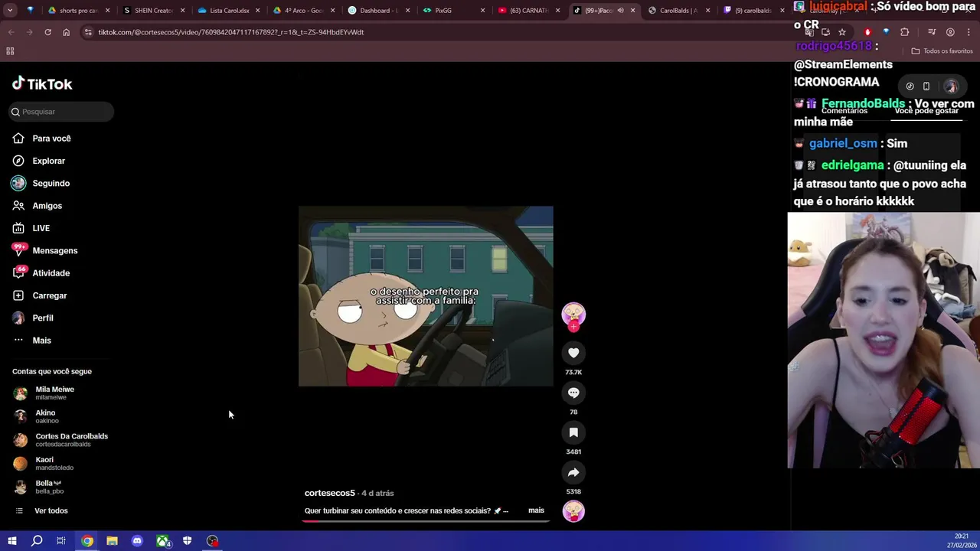Open the Xbox app in the taskbar
This screenshot has width=980, height=551.
(x=162, y=541)
